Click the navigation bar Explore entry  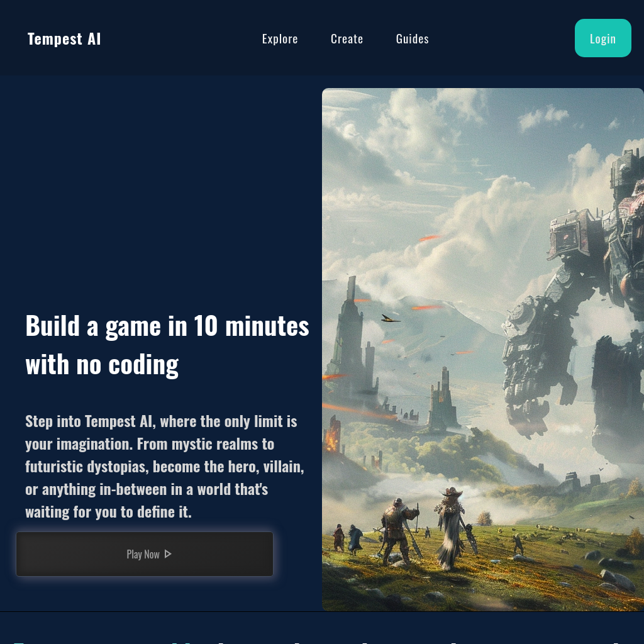[x=280, y=38]
